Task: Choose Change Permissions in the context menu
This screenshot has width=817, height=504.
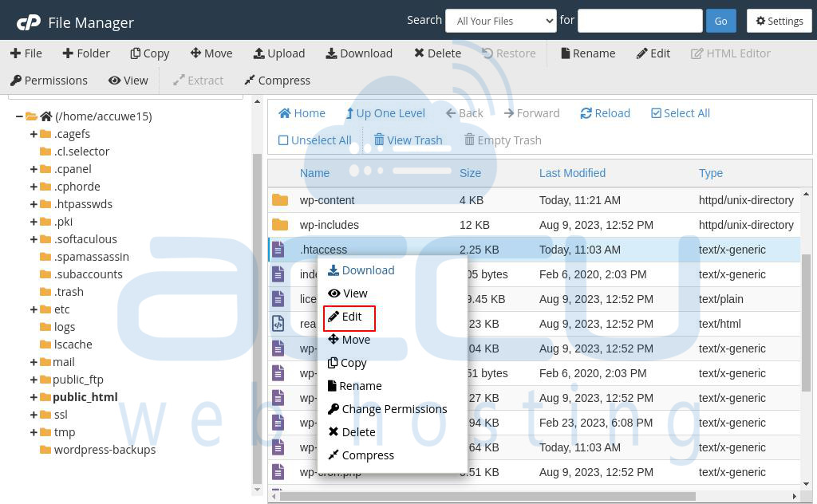Action: tap(387, 409)
